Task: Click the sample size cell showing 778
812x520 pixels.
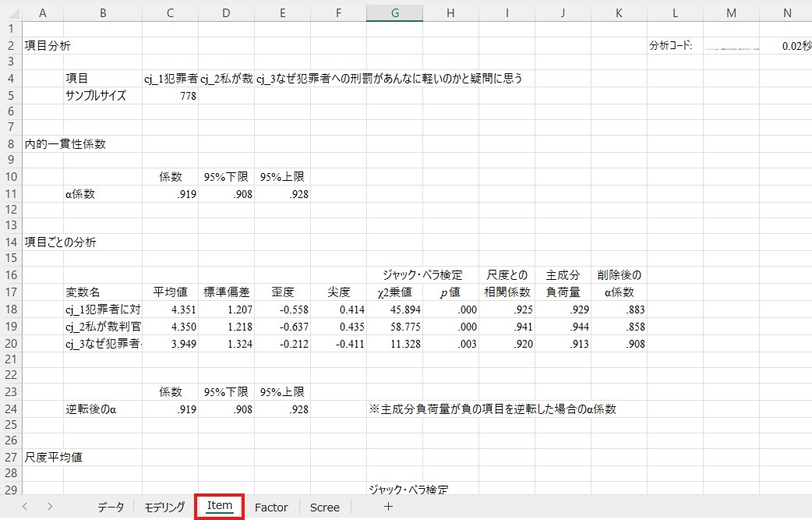Action: click(x=170, y=96)
